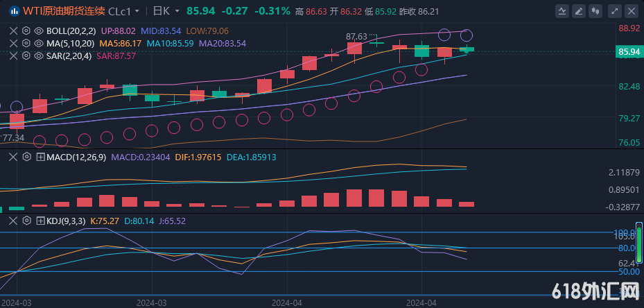Click the 82.48 price axis label
644x308 pixels.
(x=629, y=86)
